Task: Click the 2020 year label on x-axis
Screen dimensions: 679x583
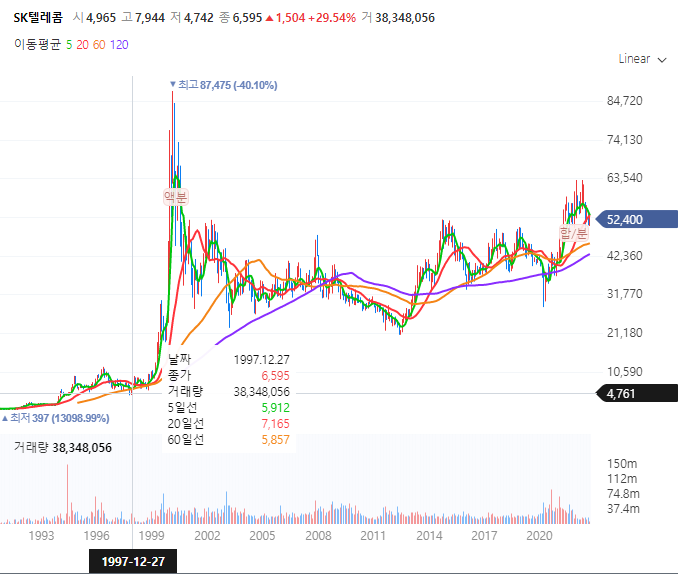Action: [539, 536]
